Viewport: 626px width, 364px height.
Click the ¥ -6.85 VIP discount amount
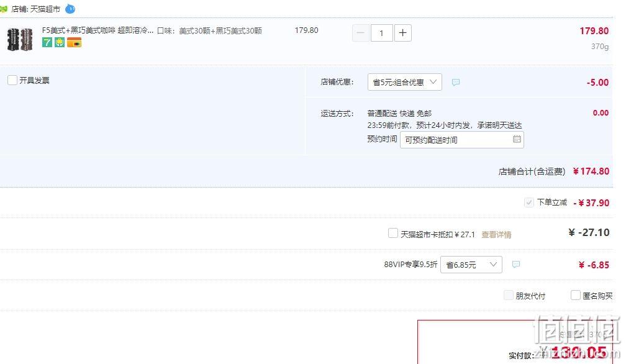(x=594, y=265)
